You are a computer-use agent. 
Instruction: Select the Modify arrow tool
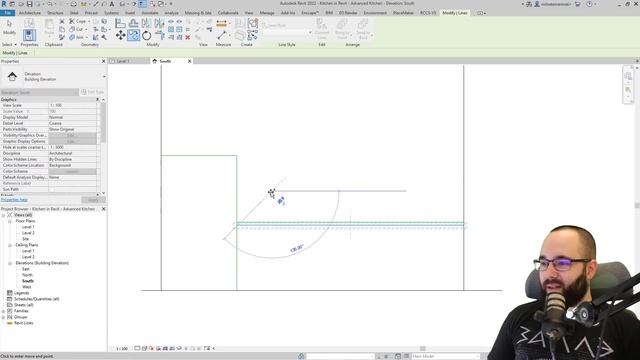click(x=9, y=27)
